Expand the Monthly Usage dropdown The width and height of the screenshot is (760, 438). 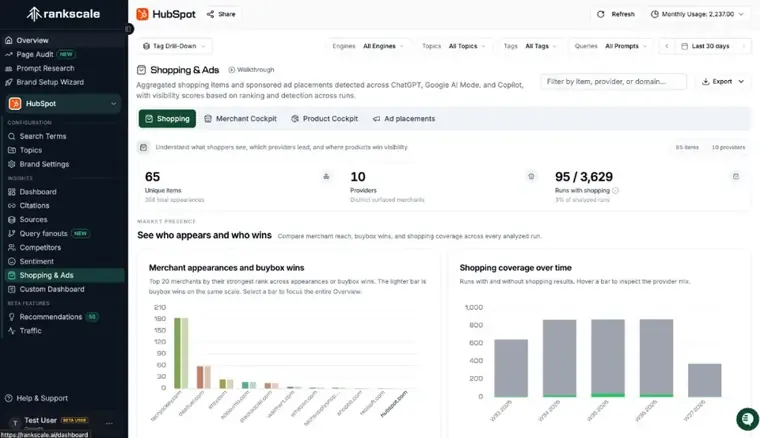pyautogui.click(x=697, y=14)
